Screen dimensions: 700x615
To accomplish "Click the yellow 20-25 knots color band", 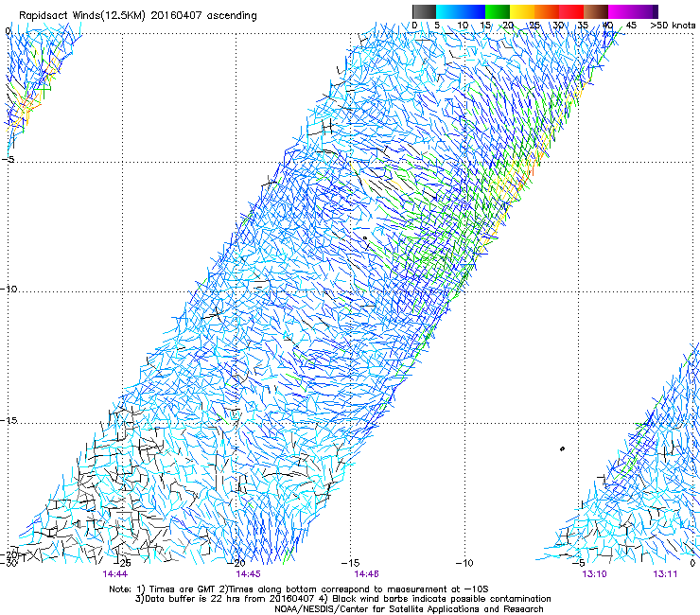I will pyautogui.click(x=522, y=11).
